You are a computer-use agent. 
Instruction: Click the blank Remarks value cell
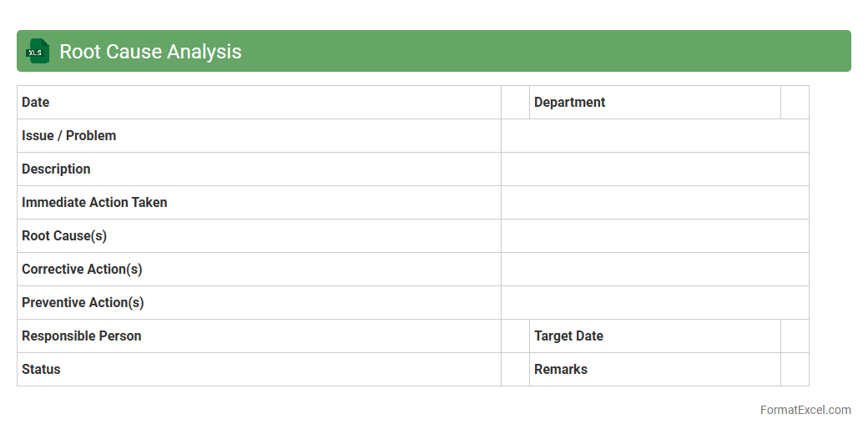[x=795, y=370]
